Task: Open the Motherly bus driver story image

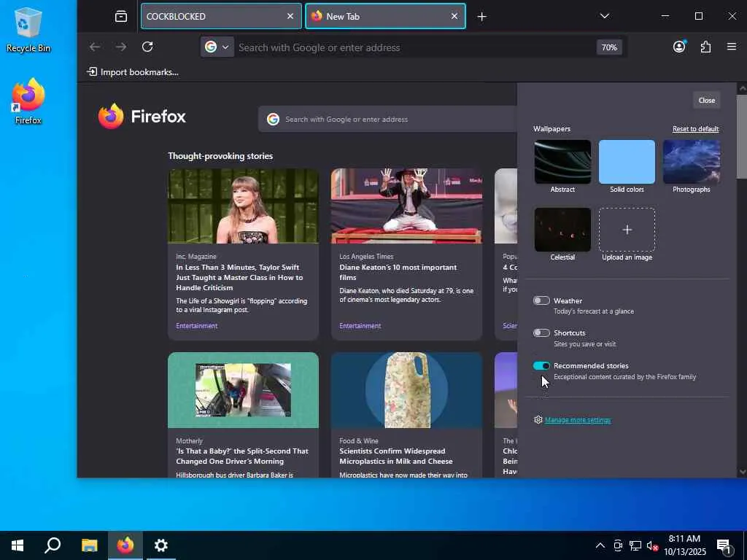Action: pyautogui.click(x=244, y=390)
